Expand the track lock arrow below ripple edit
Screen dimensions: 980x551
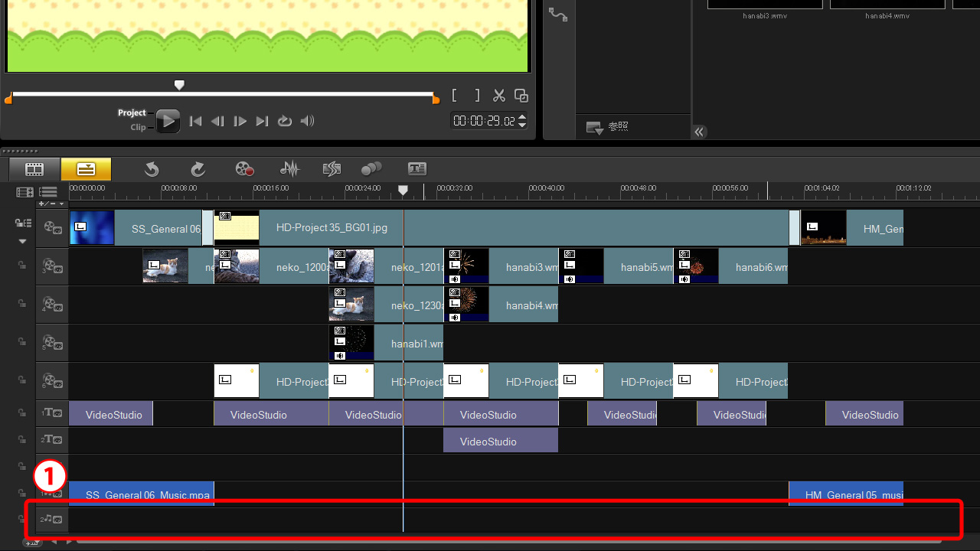click(x=23, y=241)
